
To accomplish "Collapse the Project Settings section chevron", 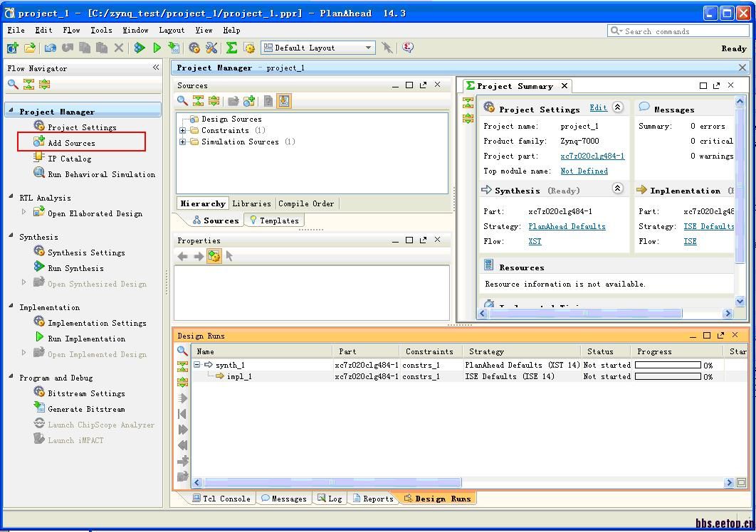I will coord(617,107).
